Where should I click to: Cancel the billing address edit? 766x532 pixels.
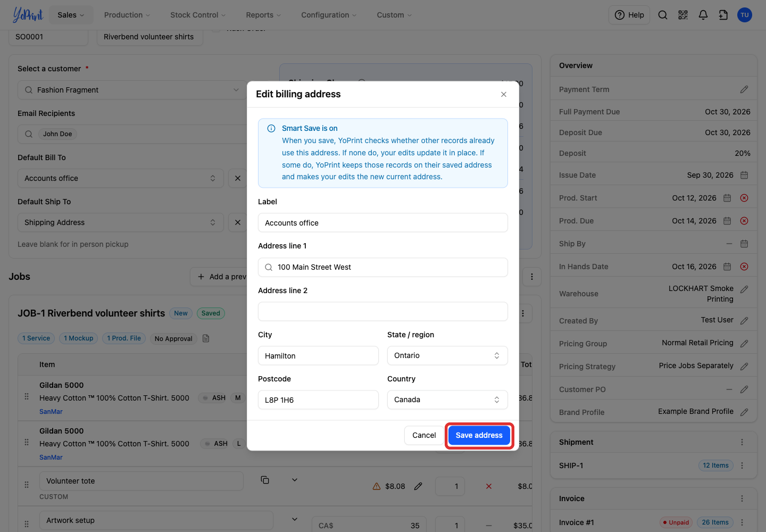pos(424,435)
